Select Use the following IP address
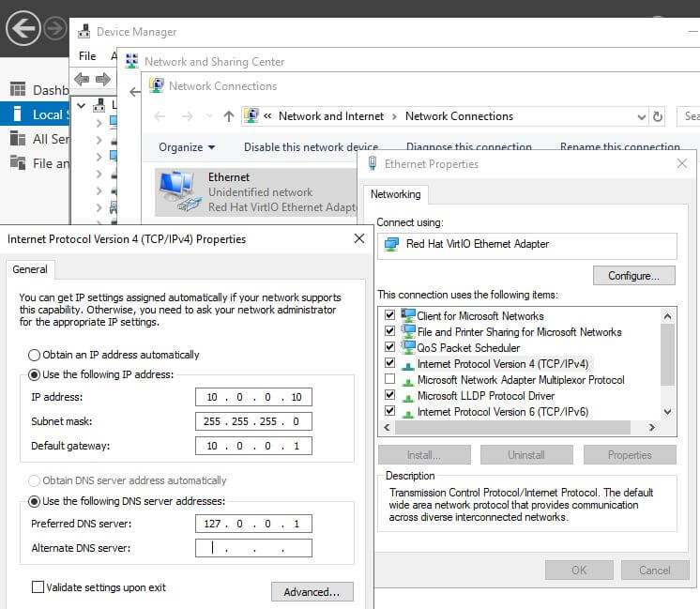This screenshot has width=700, height=609. click(34, 374)
